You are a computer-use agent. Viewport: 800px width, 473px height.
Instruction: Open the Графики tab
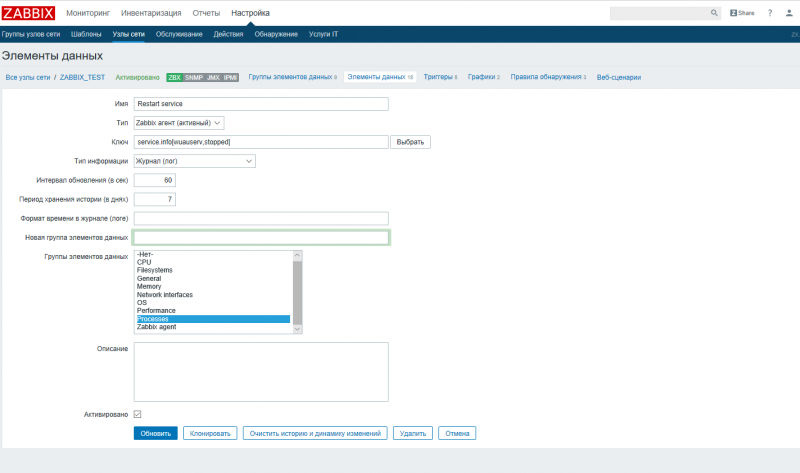pyautogui.click(x=484, y=77)
